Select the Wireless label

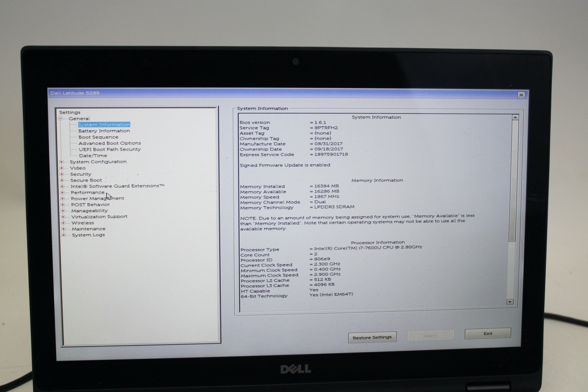(83, 223)
